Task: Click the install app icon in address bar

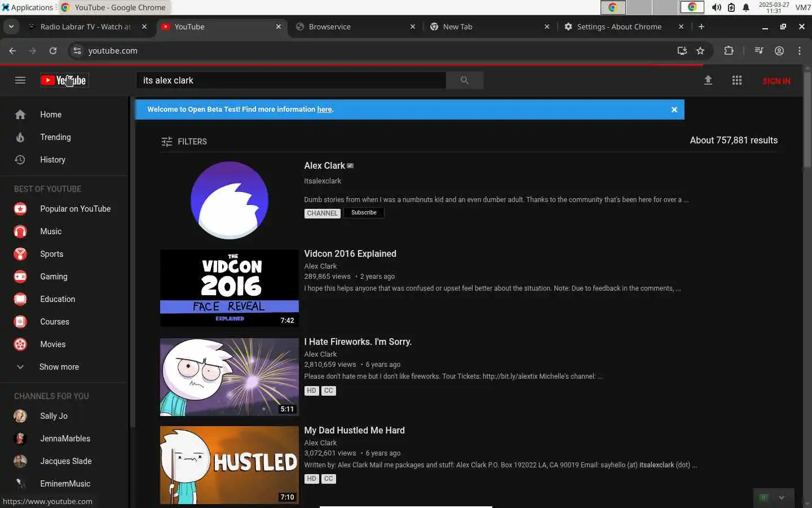Action: pyautogui.click(x=682, y=51)
